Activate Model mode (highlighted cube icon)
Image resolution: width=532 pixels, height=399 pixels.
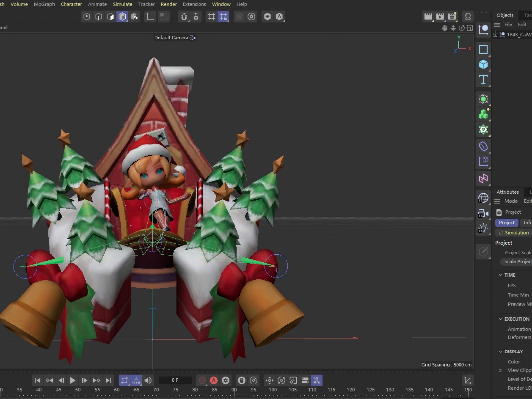point(122,17)
